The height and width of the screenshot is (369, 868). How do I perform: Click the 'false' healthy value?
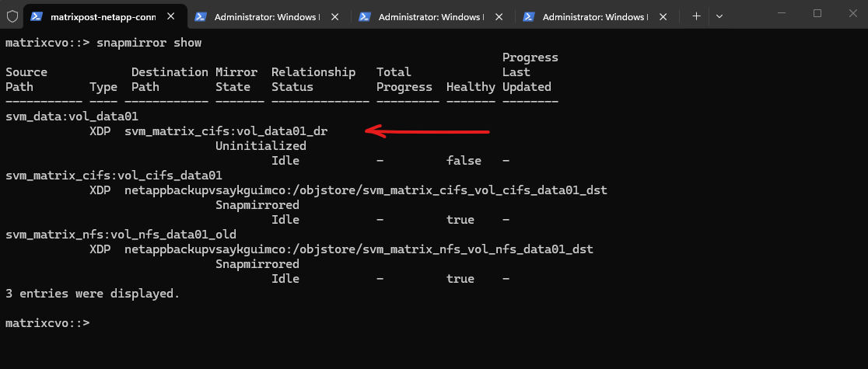pos(464,161)
